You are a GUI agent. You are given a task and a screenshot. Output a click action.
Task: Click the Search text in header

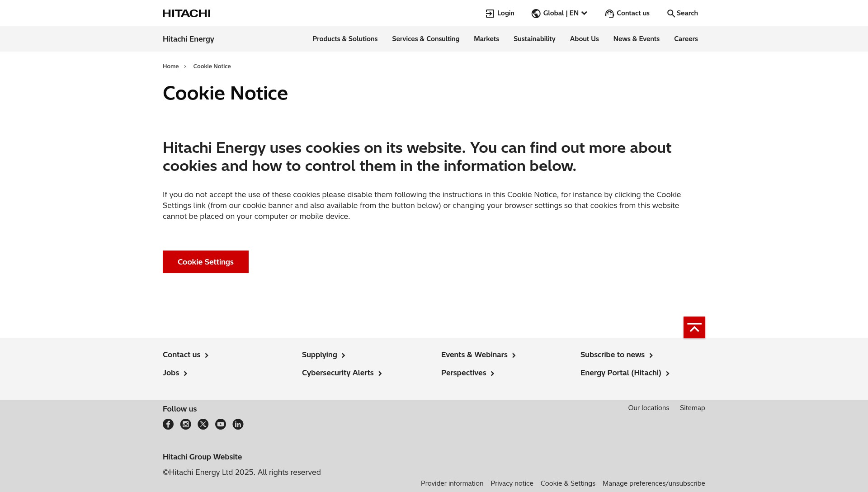pos(687,13)
